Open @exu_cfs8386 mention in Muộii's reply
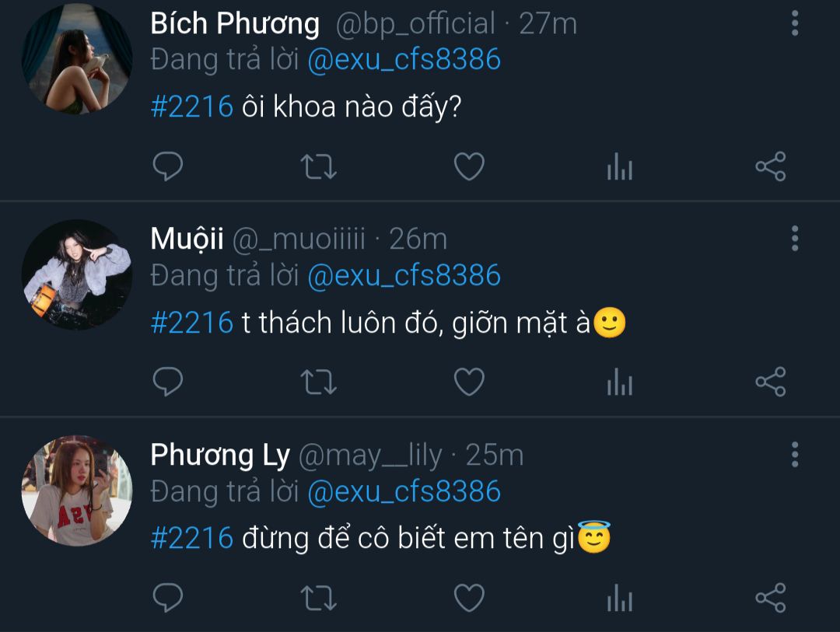 coord(404,276)
